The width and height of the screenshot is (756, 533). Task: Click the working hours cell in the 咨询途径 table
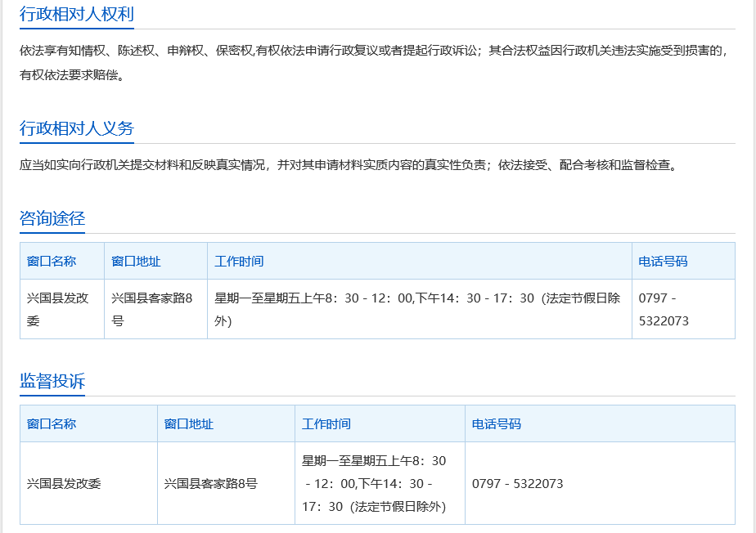coord(417,309)
